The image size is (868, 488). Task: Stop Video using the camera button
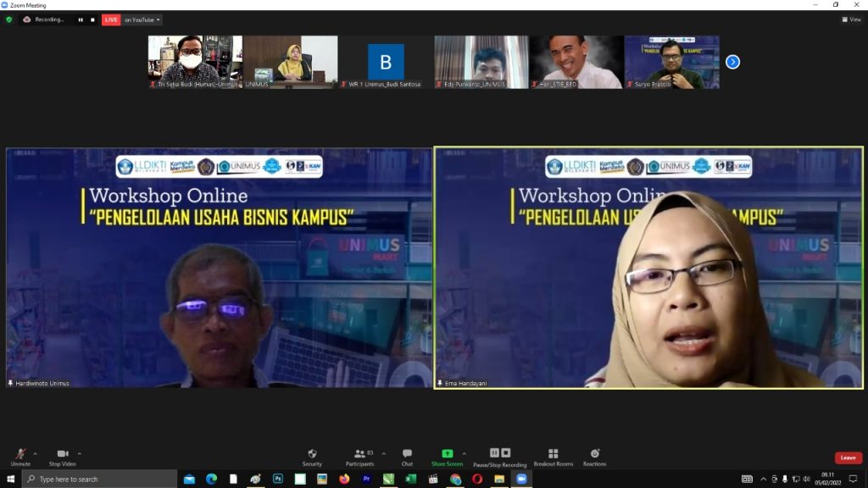click(62, 455)
